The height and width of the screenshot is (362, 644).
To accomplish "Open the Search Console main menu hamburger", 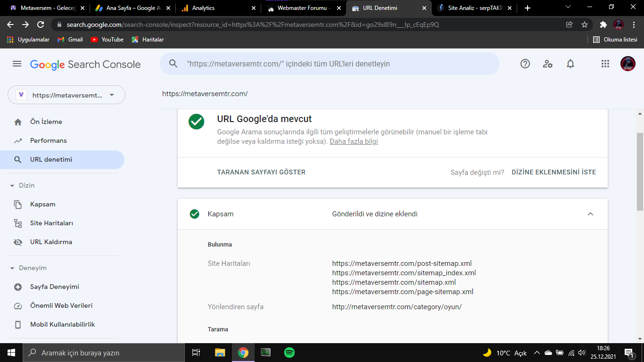I will [17, 64].
